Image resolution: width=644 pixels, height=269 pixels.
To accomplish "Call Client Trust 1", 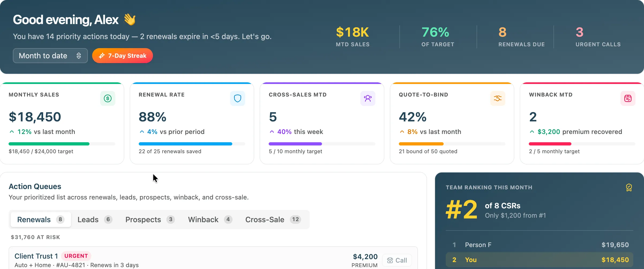I will (397, 260).
